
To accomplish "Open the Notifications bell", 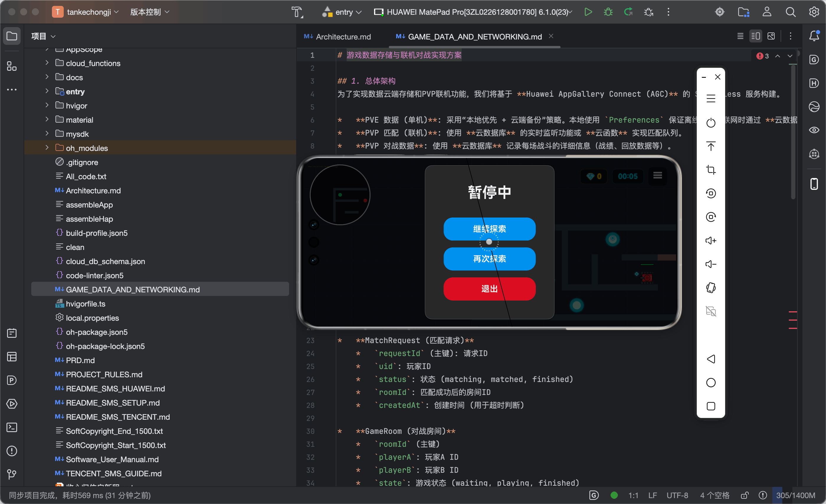I will 814,36.
